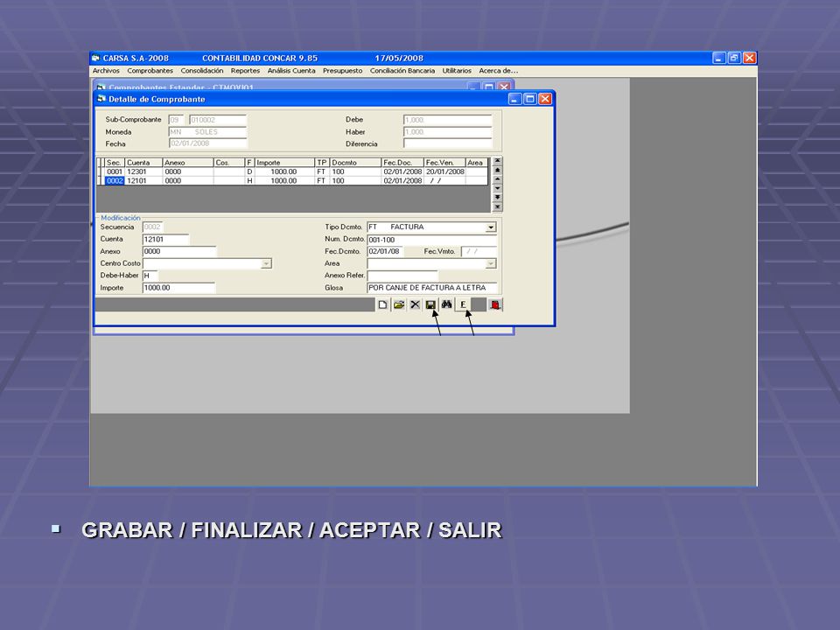
Task: Select highlighted Sec. 0002 cell in grid
Action: pyautogui.click(x=115, y=181)
